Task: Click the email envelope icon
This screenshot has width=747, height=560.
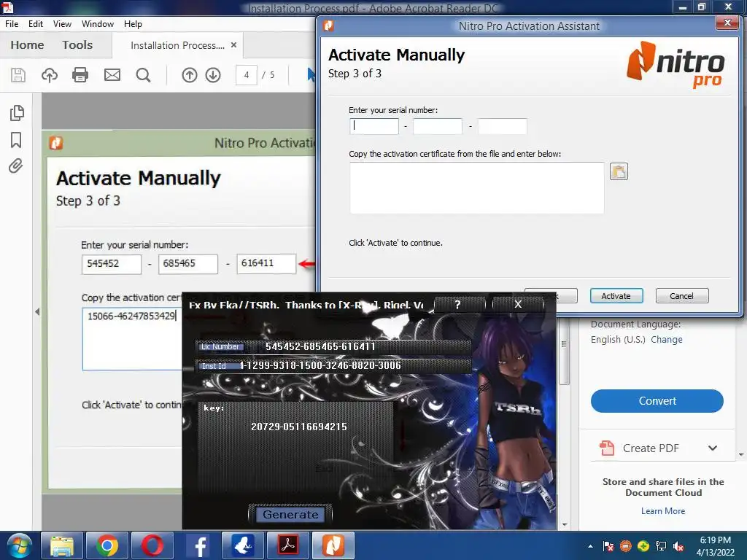Action: [x=112, y=75]
